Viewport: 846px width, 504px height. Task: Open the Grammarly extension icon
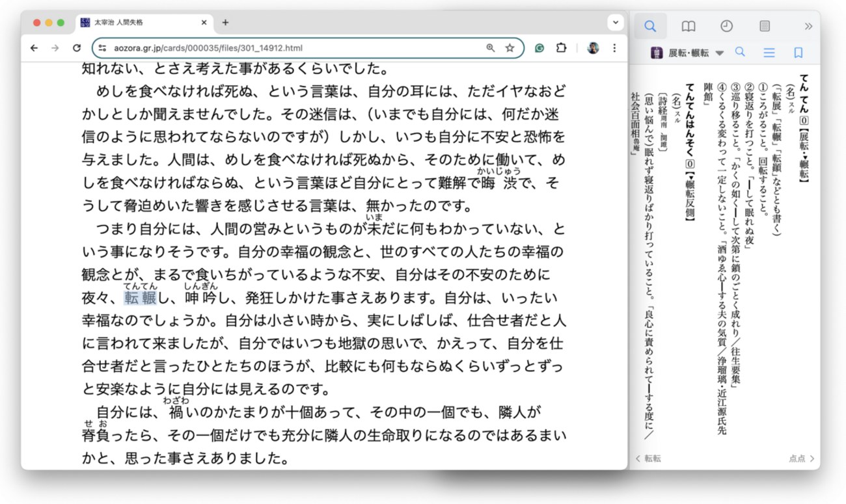(x=539, y=48)
